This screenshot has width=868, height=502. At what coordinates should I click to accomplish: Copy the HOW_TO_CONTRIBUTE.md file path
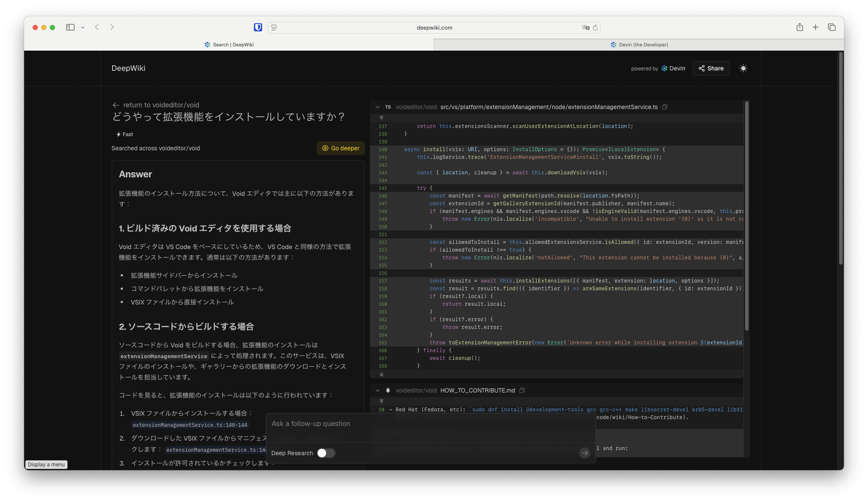coord(522,390)
